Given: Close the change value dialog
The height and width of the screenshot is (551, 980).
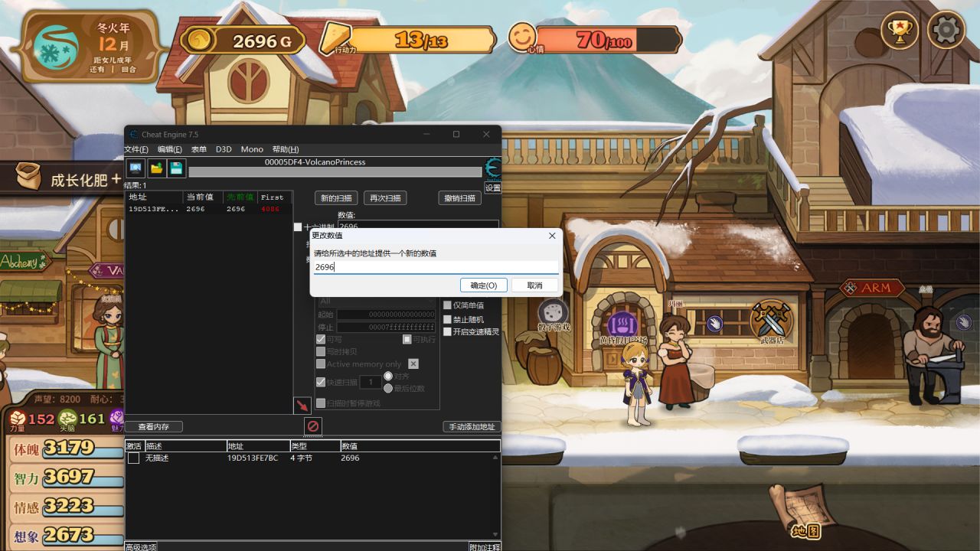Looking at the screenshot, I should (x=552, y=236).
